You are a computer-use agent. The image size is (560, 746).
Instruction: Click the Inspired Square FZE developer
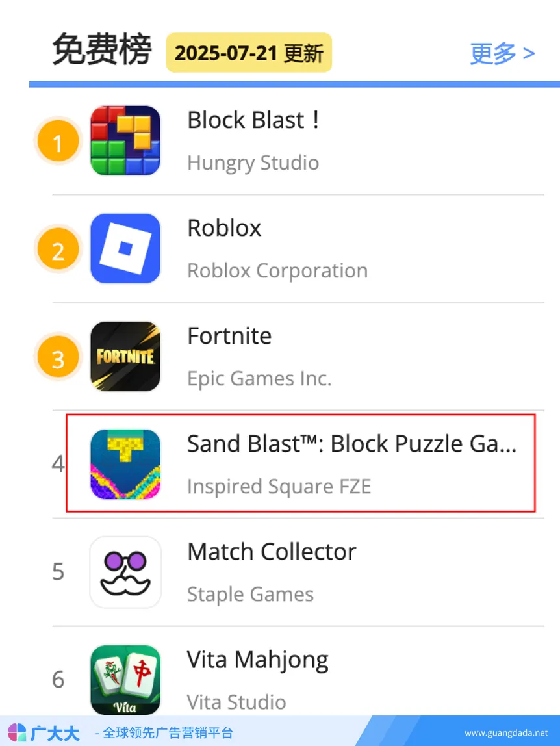pos(279,486)
